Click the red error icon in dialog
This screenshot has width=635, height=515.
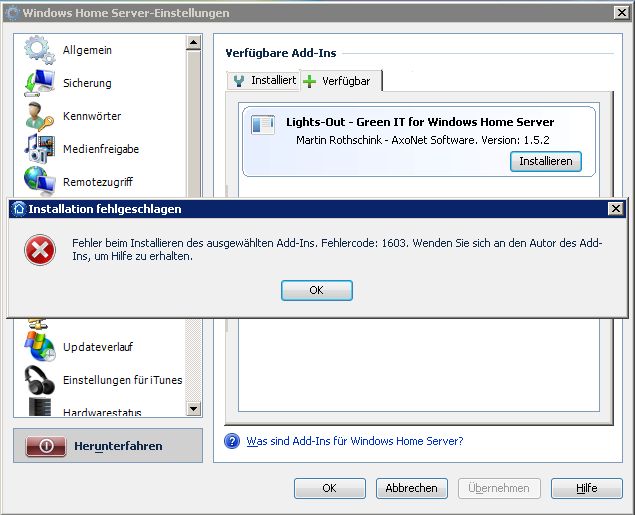[x=40, y=250]
